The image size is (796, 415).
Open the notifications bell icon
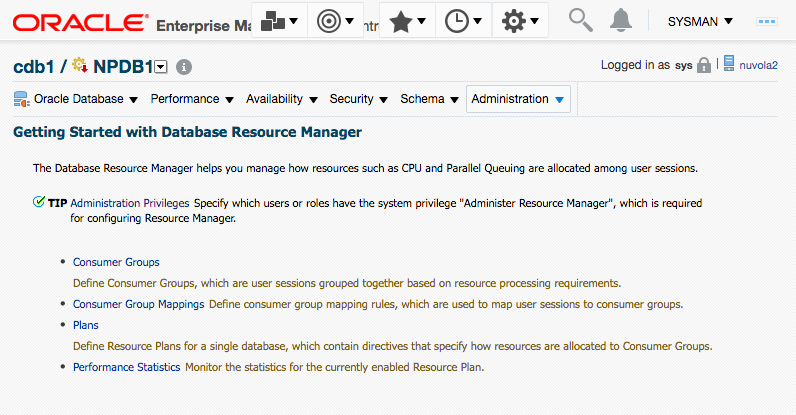[x=620, y=20]
